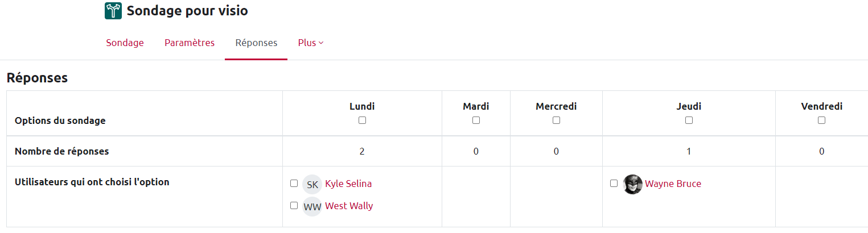Image resolution: width=868 pixels, height=233 pixels.
Task: Switch to the Sondage tab
Action: tap(125, 43)
